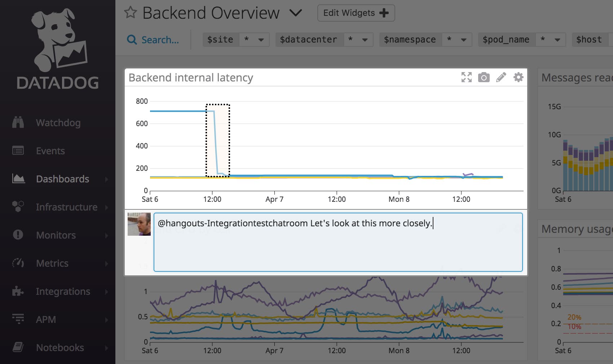Take a snapshot with the camera icon
This screenshot has width=613, height=364.
click(484, 77)
